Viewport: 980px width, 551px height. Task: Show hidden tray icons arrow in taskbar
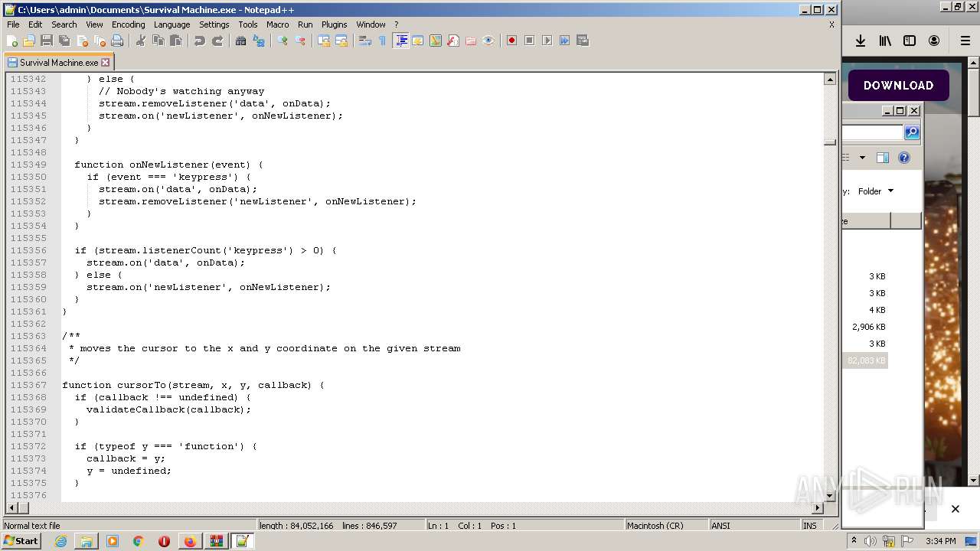coord(854,541)
